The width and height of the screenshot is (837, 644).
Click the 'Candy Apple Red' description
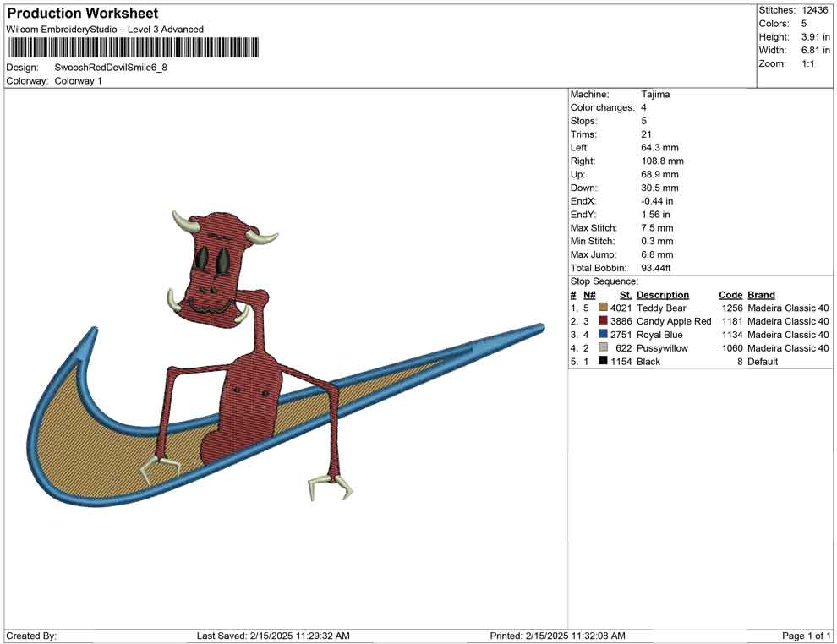pyautogui.click(x=674, y=321)
